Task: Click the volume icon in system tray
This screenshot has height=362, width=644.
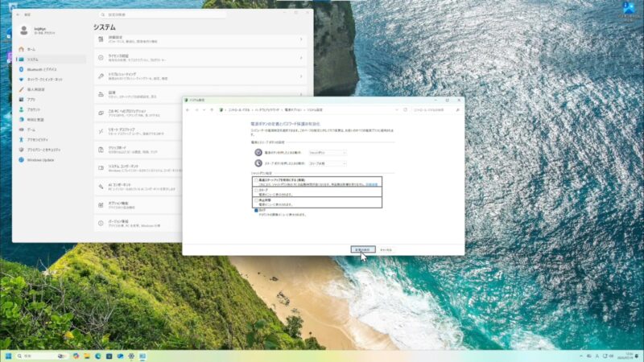Action: coord(612,356)
